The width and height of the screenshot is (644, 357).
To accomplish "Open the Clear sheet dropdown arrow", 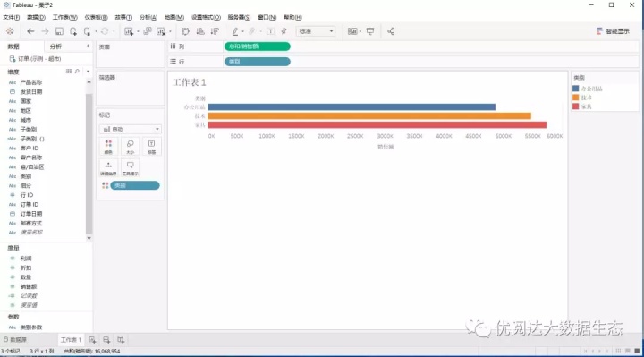I will (x=170, y=31).
